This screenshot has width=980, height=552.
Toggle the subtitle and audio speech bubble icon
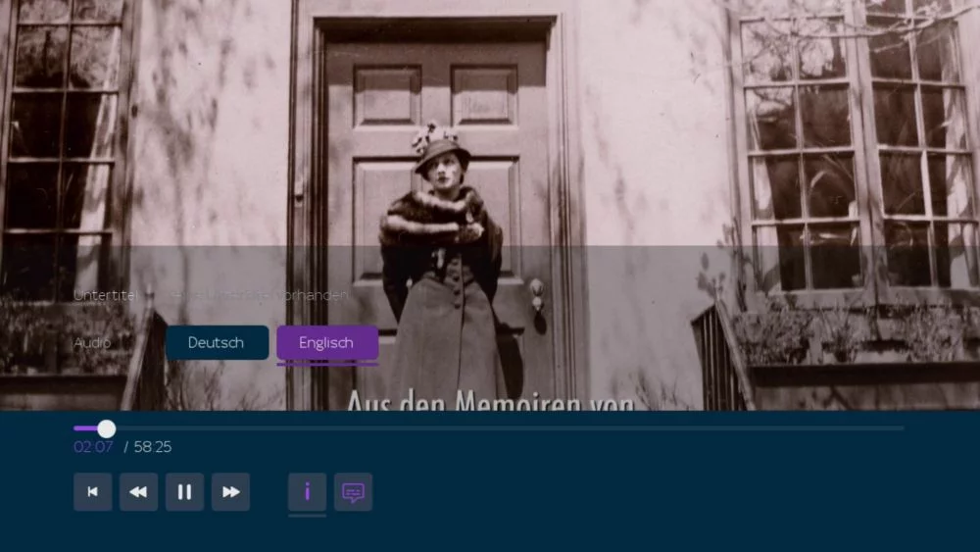(353, 492)
